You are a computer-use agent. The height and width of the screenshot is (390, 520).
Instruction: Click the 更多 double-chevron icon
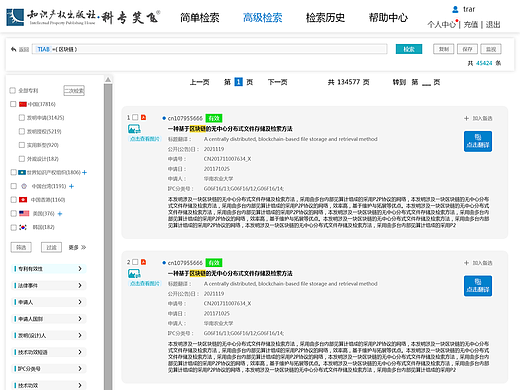point(83,247)
